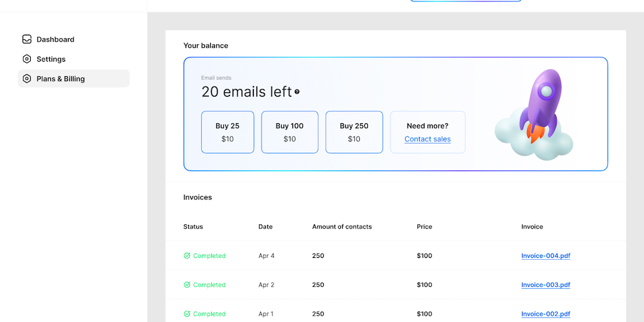Click the Apr 1 Completed check icon
The width and height of the screenshot is (644, 322).
(187, 314)
